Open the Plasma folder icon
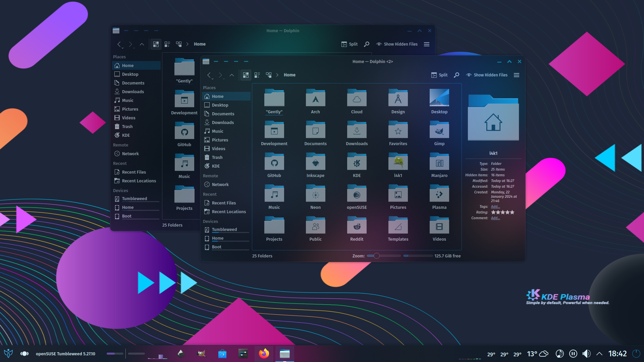This screenshot has width=644, height=362. click(439, 193)
